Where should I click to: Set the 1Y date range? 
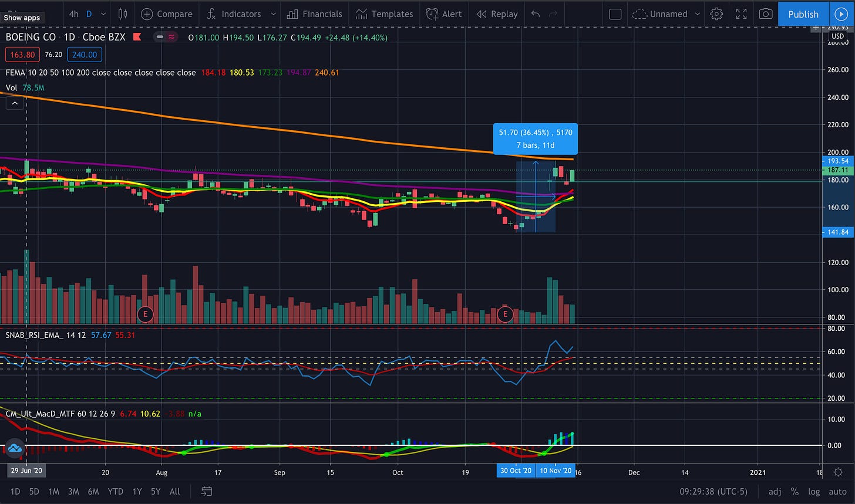[x=137, y=491]
